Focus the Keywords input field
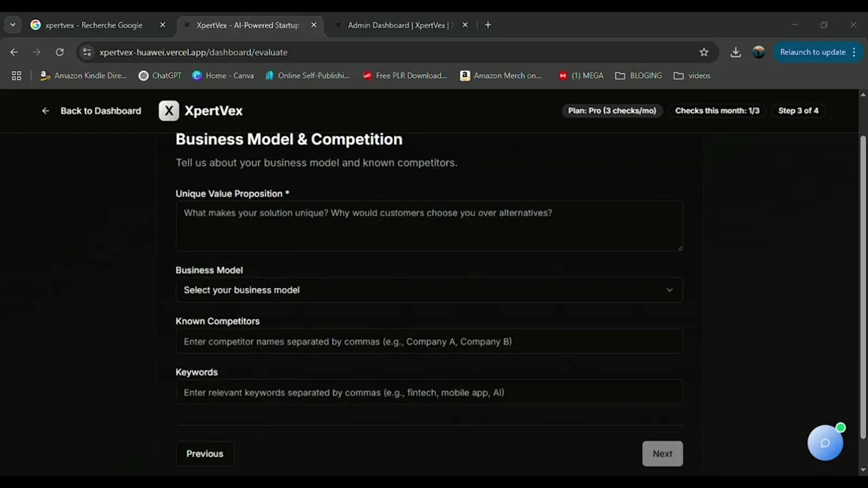The width and height of the screenshot is (868, 488). point(429,393)
